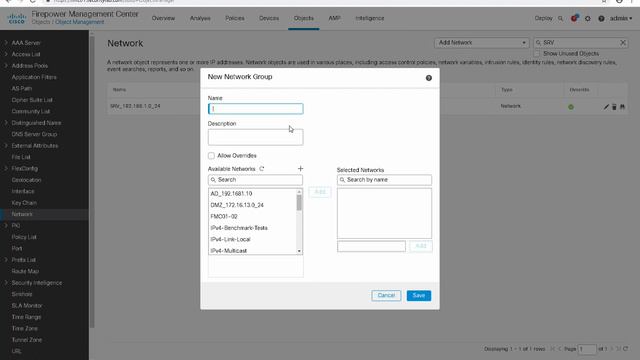The height and width of the screenshot is (360, 640).
Task: Open the Intelligence menu
Action: click(x=369, y=18)
